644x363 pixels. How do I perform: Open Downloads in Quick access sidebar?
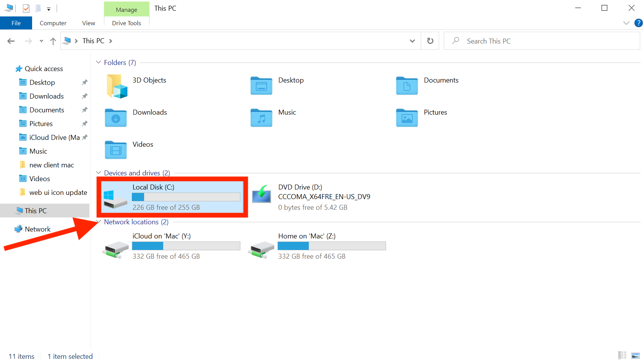(47, 96)
